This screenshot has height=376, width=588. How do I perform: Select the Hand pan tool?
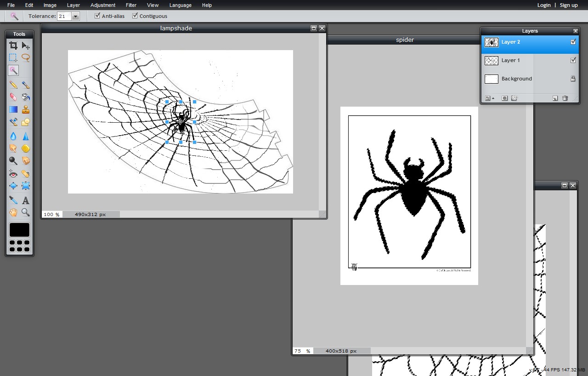coord(13,212)
